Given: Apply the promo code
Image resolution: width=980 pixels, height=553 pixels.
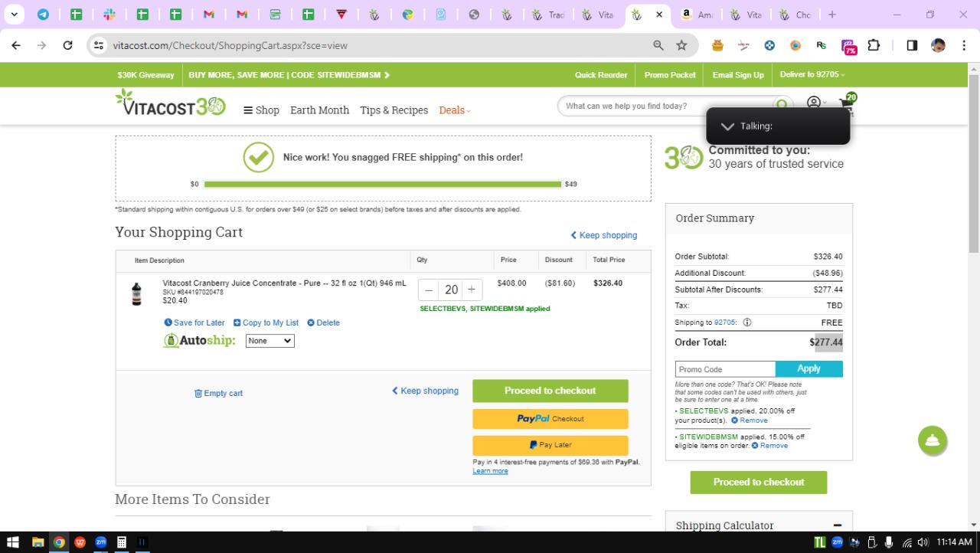Looking at the screenshot, I should pyautogui.click(x=809, y=369).
